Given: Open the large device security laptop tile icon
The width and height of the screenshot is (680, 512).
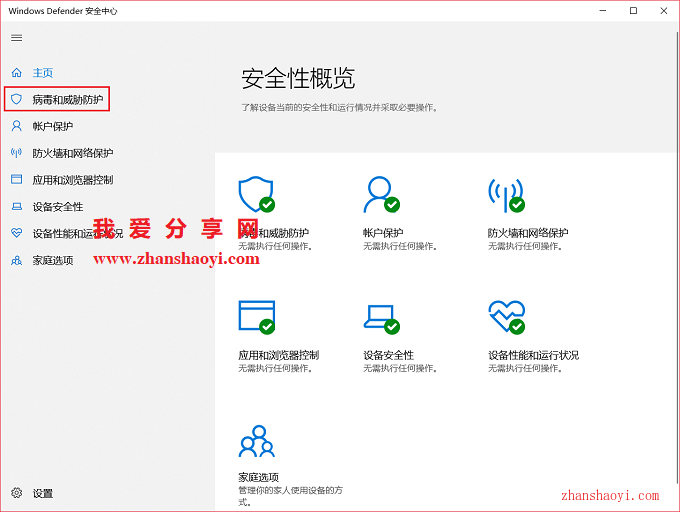Looking at the screenshot, I should coord(381,319).
